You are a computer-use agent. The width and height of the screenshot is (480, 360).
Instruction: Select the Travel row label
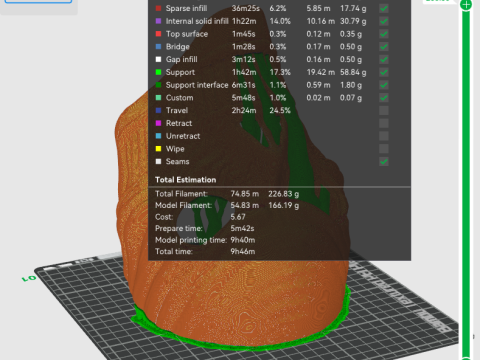(177, 110)
